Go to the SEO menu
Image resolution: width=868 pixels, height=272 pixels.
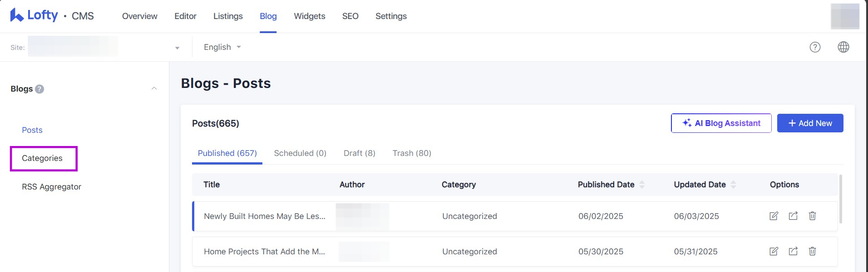350,16
